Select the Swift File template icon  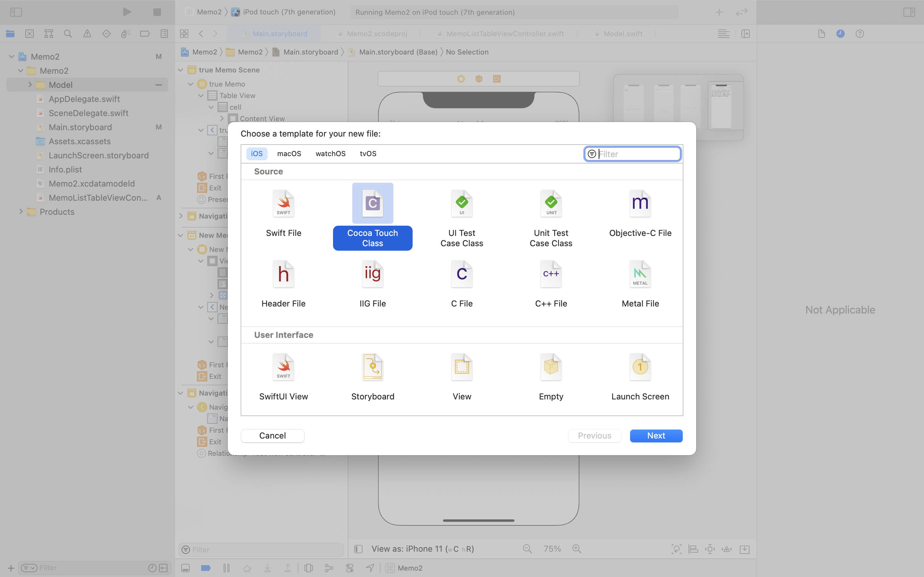click(283, 204)
